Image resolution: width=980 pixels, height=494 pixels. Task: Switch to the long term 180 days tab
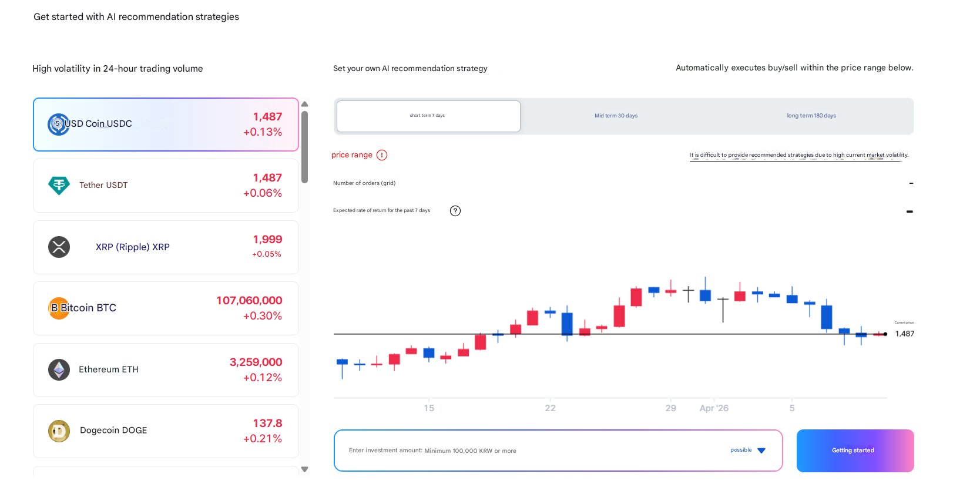pyautogui.click(x=812, y=116)
